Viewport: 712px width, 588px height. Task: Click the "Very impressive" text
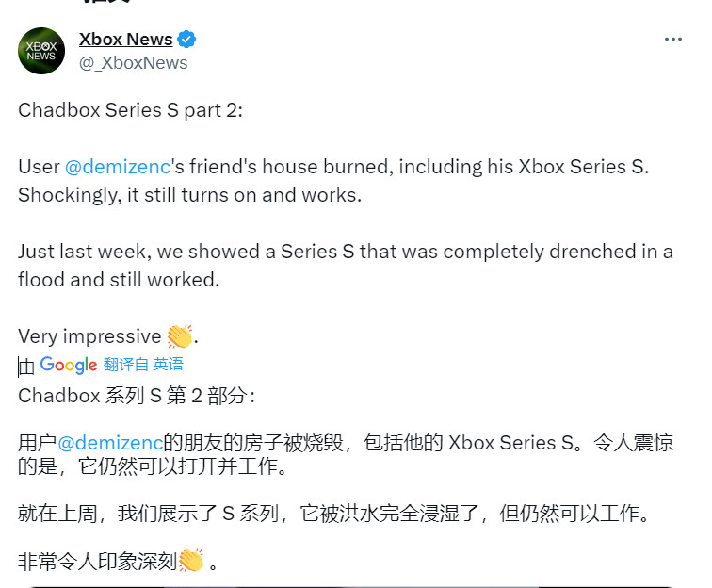[x=89, y=336]
